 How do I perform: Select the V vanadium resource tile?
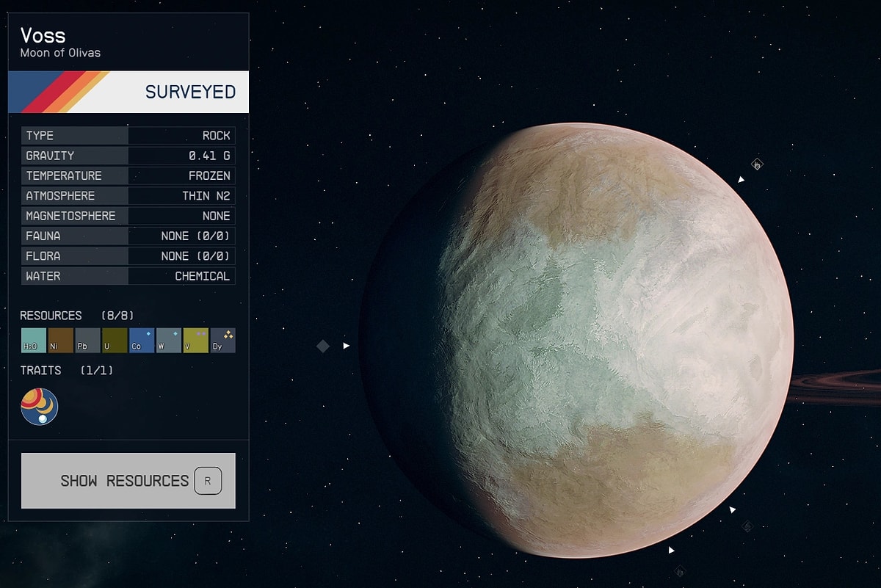[x=196, y=341]
